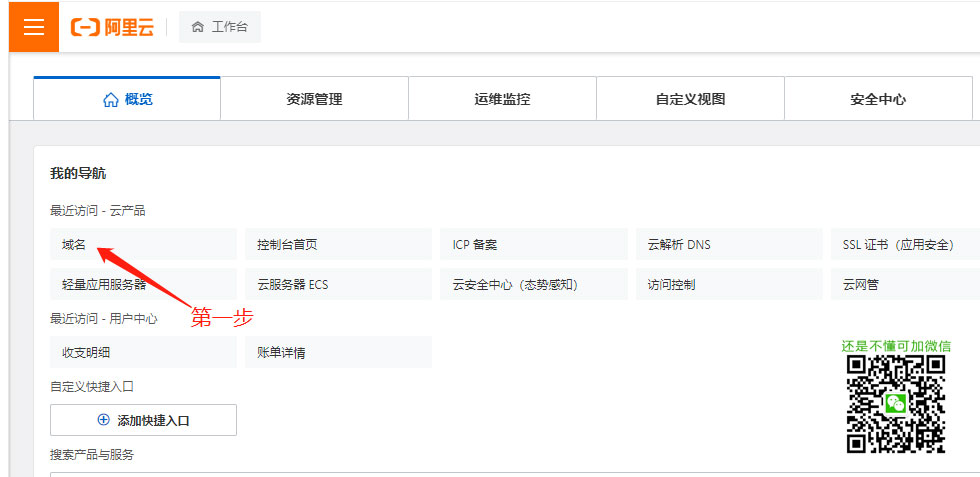Open 控制台首页 shortcut
The image size is (980, 477).
[x=338, y=244]
